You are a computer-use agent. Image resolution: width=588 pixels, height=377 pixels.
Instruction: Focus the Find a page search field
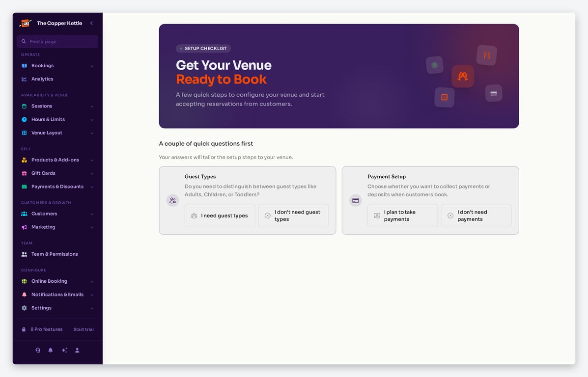tap(57, 42)
